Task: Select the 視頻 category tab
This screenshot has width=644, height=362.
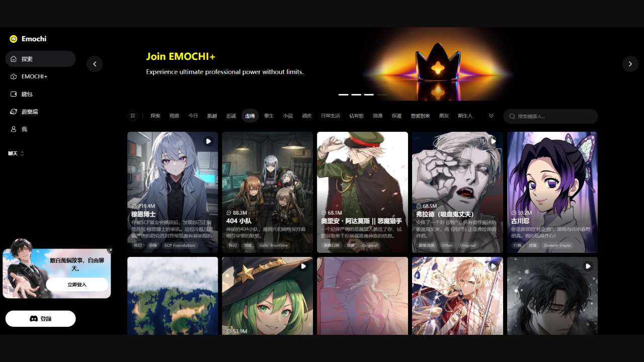Action: point(174,116)
